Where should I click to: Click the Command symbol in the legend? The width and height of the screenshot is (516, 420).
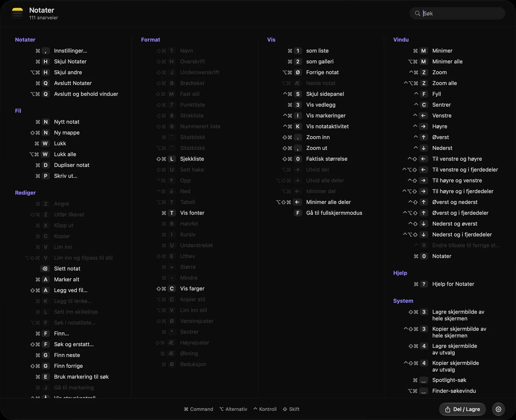point(186,409)
